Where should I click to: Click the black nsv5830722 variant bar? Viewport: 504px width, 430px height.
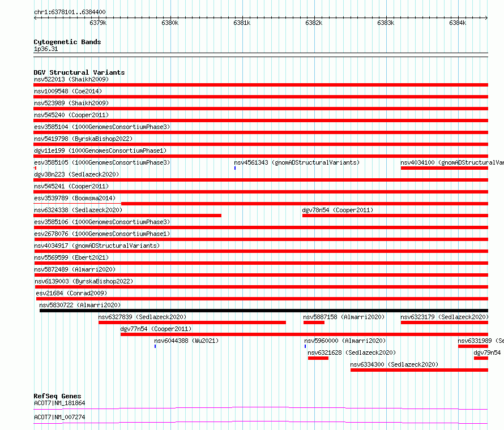point(264,311)
